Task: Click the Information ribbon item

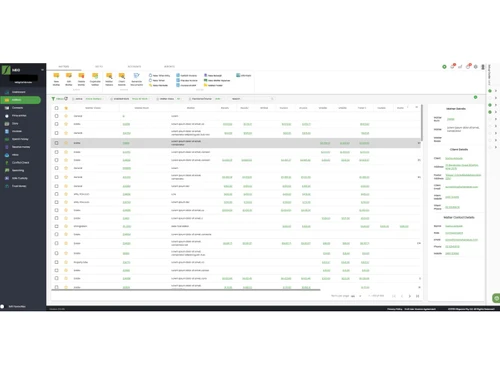Action: pos(244,76)
